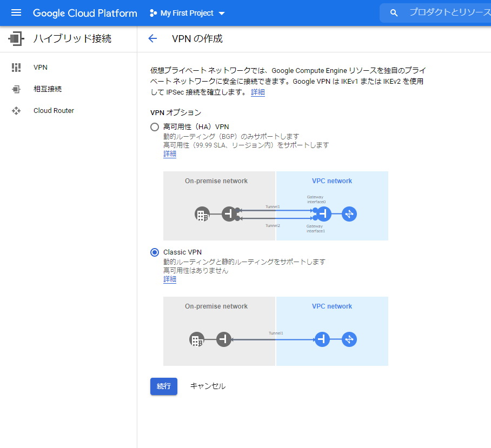Click the HA diagram VPC gateway icon
This screenshot has height=448, width=491.
click(323, 214)
